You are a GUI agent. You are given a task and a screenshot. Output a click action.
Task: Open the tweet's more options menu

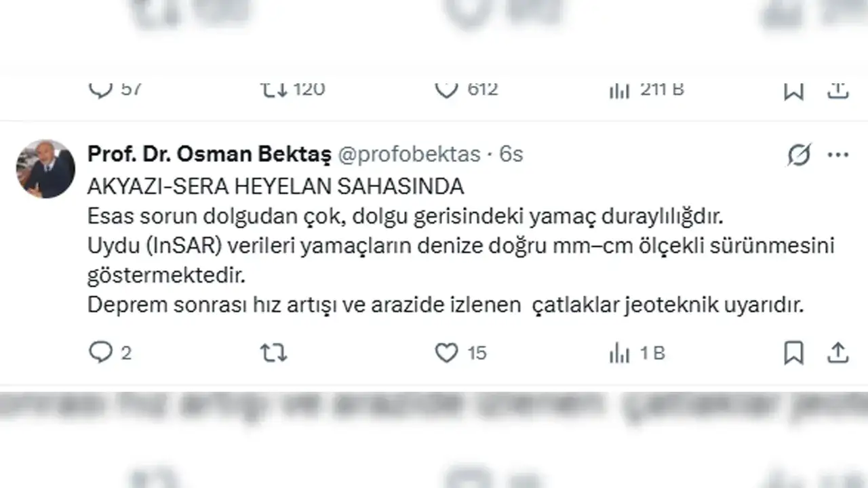[x=836, y=155]
